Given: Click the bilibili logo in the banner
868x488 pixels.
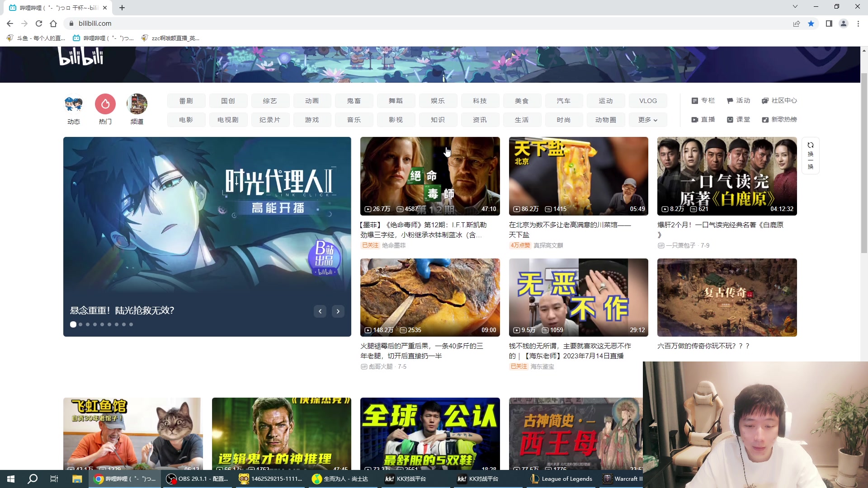Looking at the screenshot, I should (81, 57).
